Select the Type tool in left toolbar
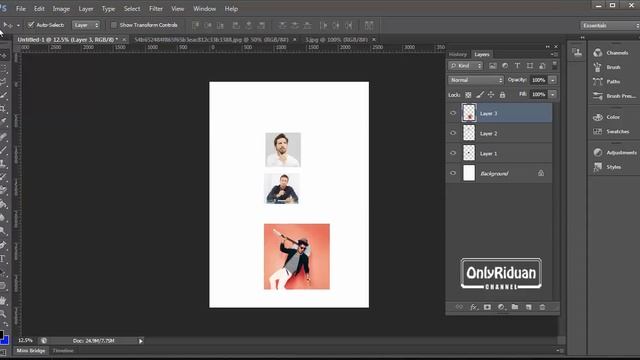This screenshot has width=640, height=360. [3, 258]
